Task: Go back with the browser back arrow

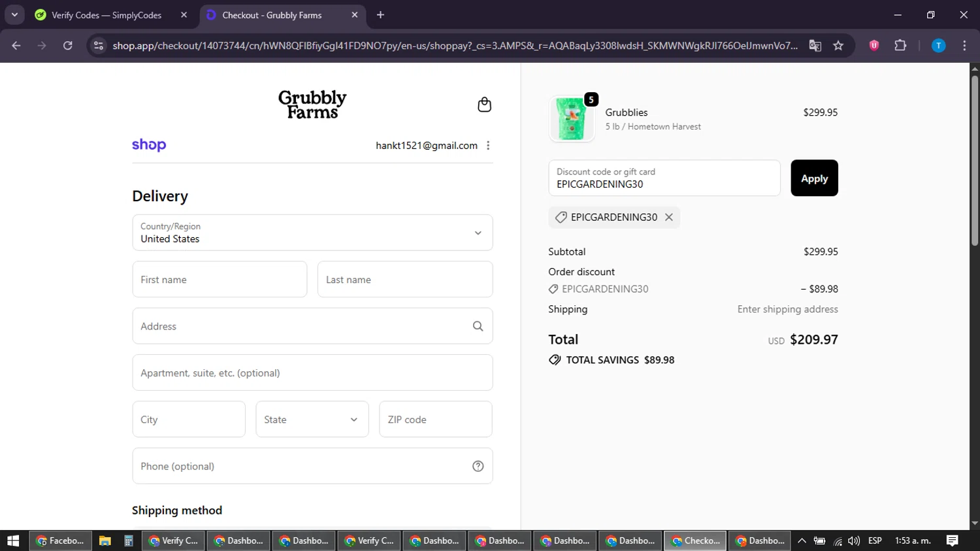Action: click(16, 45)
